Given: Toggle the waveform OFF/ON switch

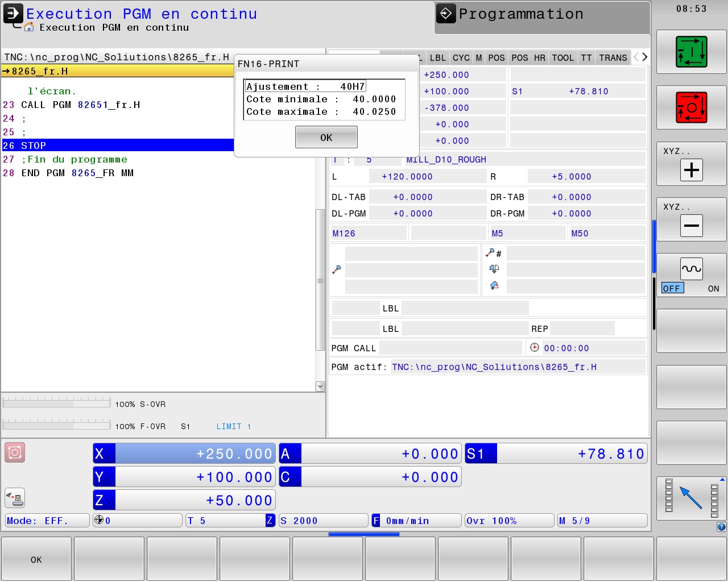Looking at the screenshot, I should [x=691, y=276].
